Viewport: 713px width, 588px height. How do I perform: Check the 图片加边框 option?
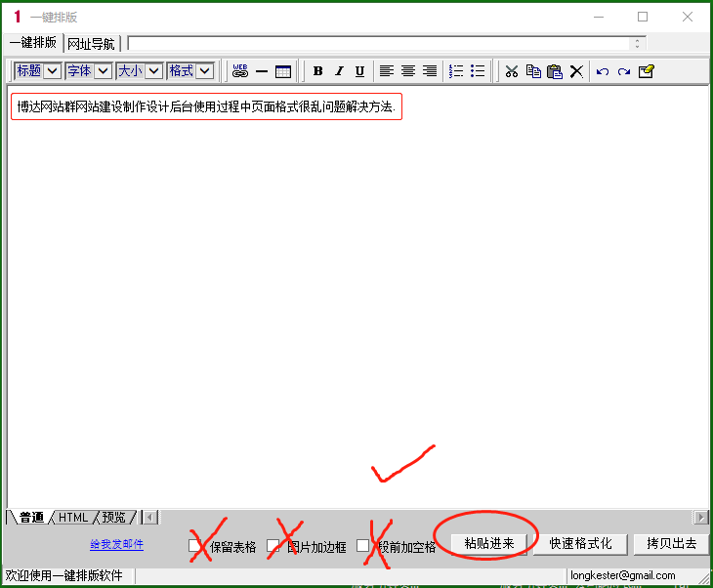coord(273,546)
